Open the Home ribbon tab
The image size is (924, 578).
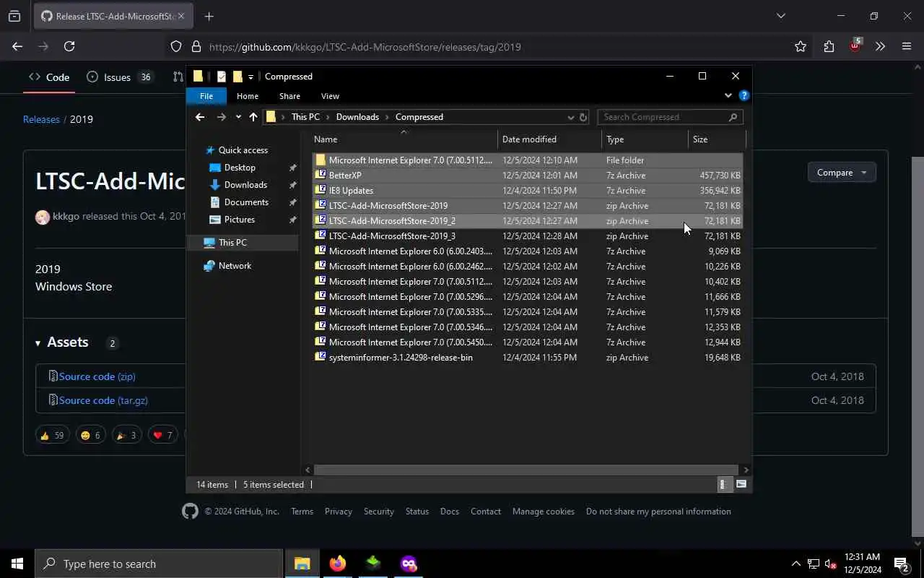click(x=248, y=96)
